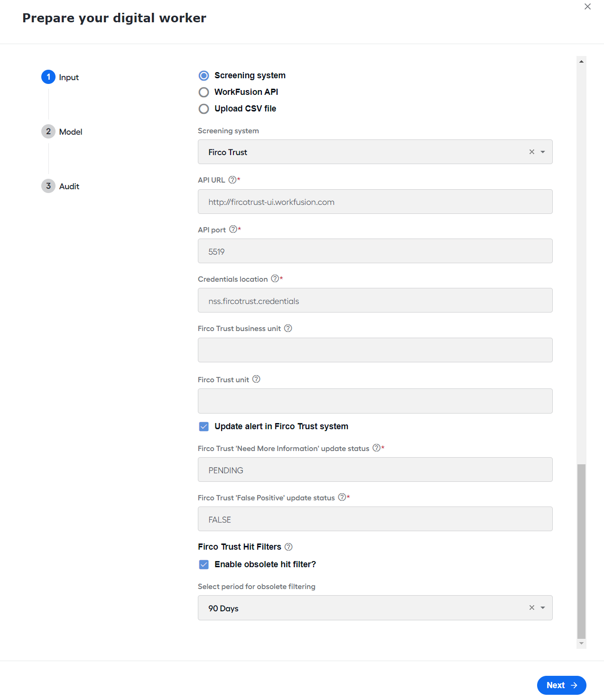Focus the Credentials location field
Screen dimensions: 604x700
coord(375,300)
